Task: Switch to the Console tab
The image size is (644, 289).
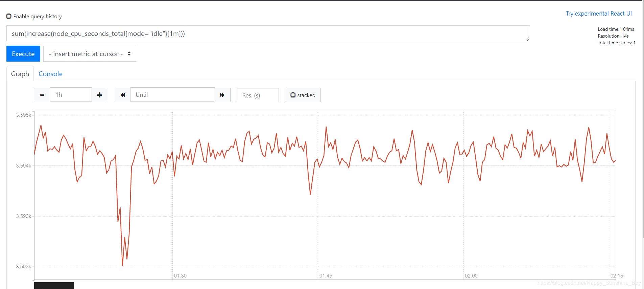Action: [50, 74]
